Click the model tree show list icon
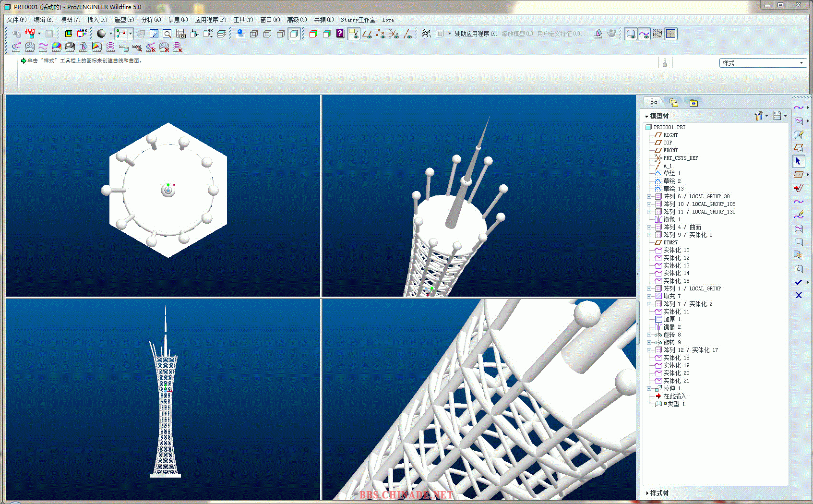This screenshot has height=504, width=813. pyautogui.click(x=777, y=116)
